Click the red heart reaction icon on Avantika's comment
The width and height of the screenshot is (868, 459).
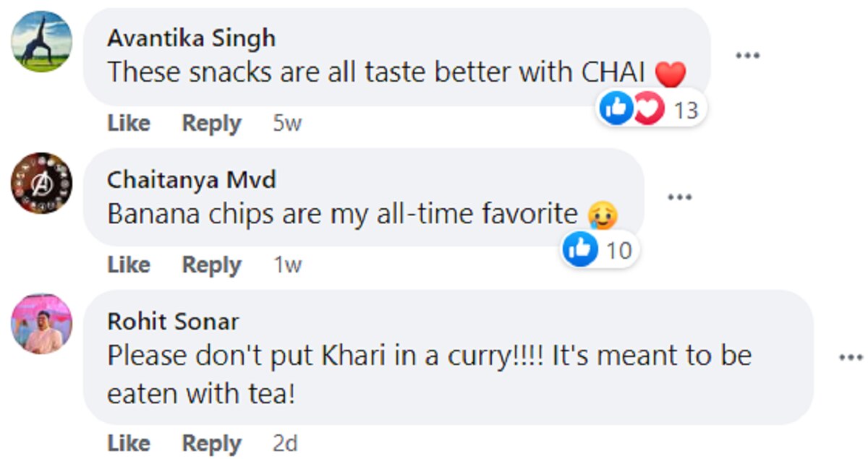click(x=648, y=109)
